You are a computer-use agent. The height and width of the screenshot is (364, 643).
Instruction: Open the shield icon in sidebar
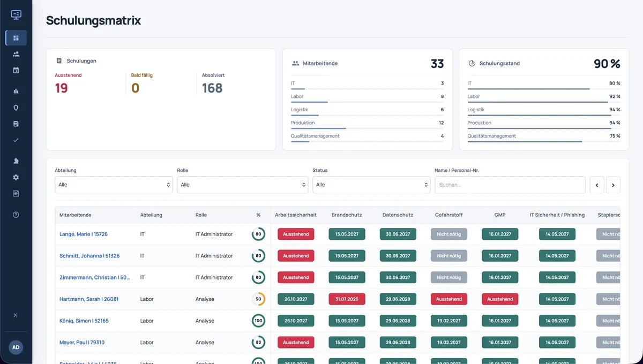coord(16,108)
